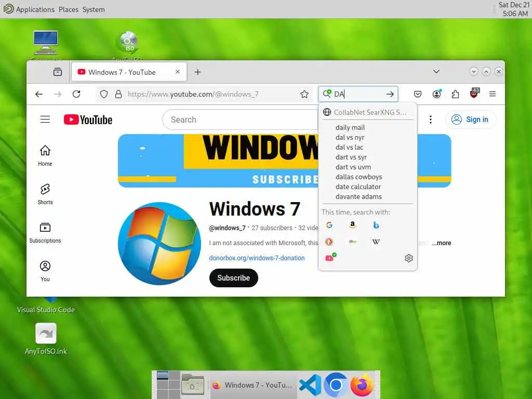
Task: Open Firefox View tab icon
Action: coord(58,72)
